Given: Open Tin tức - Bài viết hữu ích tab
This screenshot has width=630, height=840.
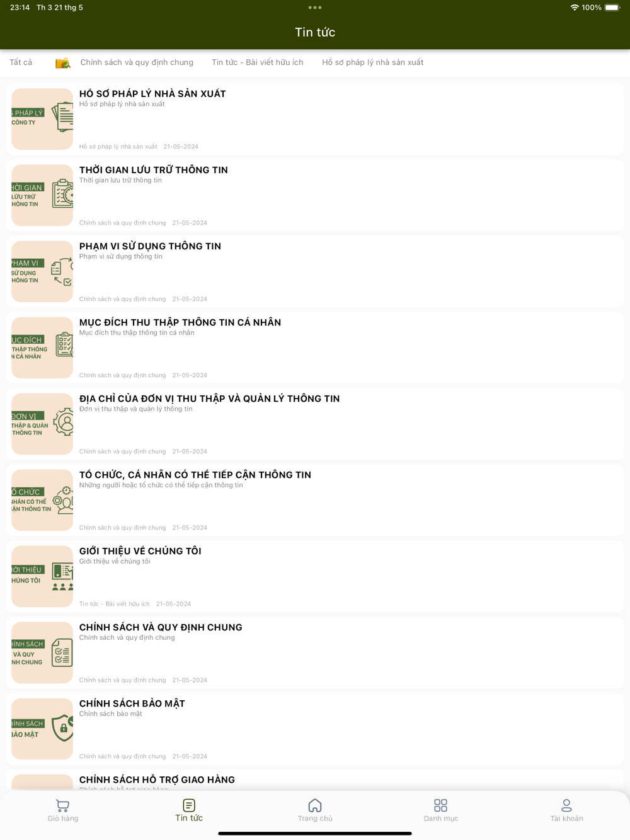Looking at the screenshot, I should (257, 62).
